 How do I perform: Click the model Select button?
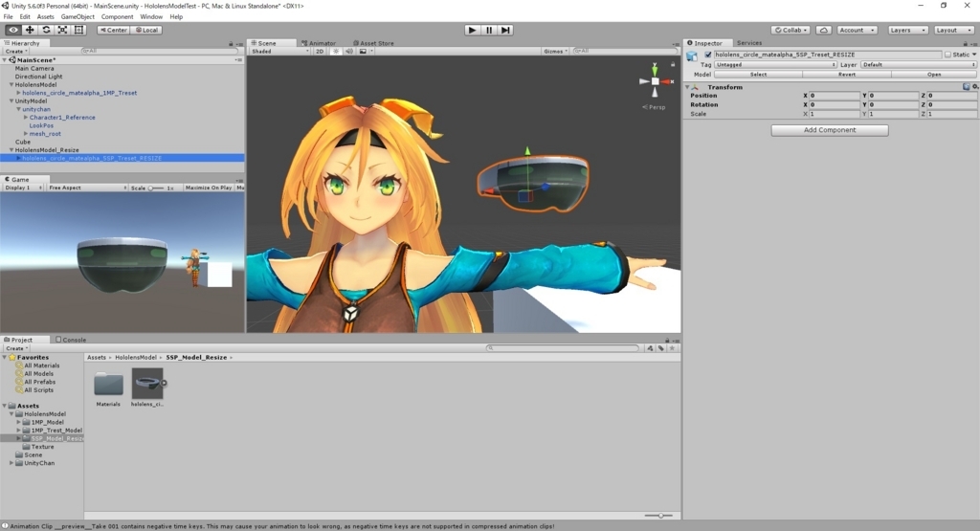coord(758,75)
